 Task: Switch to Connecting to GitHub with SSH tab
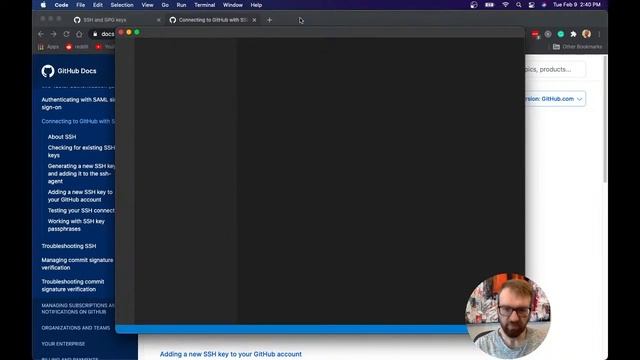(213, 20)
